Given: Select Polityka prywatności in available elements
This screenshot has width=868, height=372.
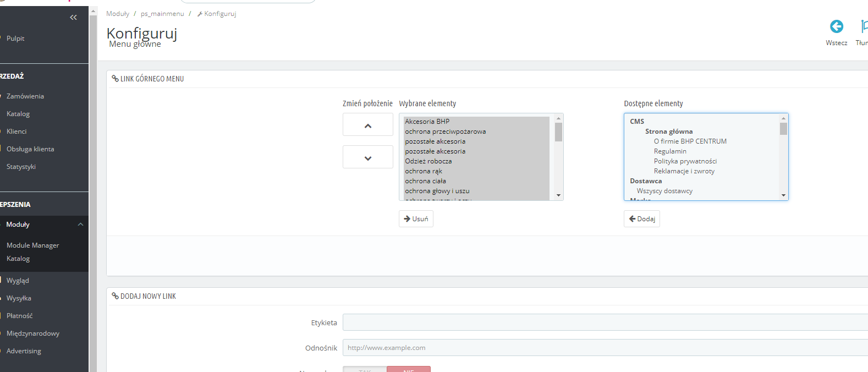Looking at the screenshot, I should 685,161.
